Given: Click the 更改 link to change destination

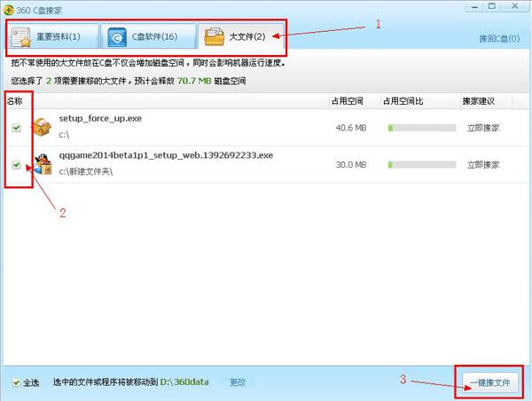Looking at the screenshot, I should pyautogui.click(x=237, y=382).
